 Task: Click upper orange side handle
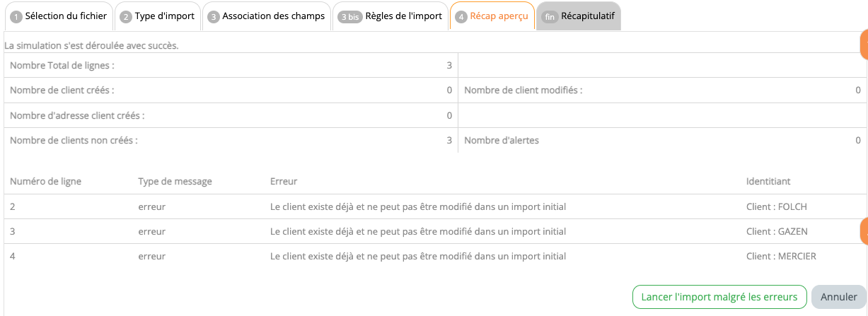point(863,45)
